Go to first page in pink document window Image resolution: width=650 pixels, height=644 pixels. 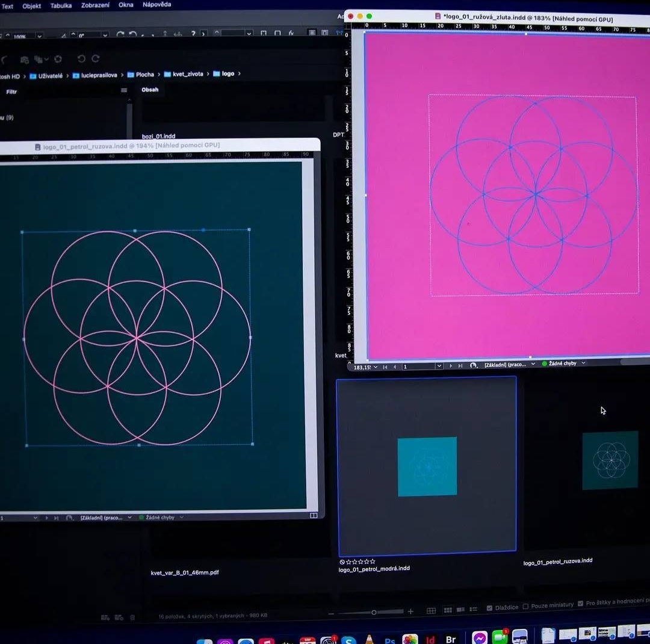[x=385, y=367]
